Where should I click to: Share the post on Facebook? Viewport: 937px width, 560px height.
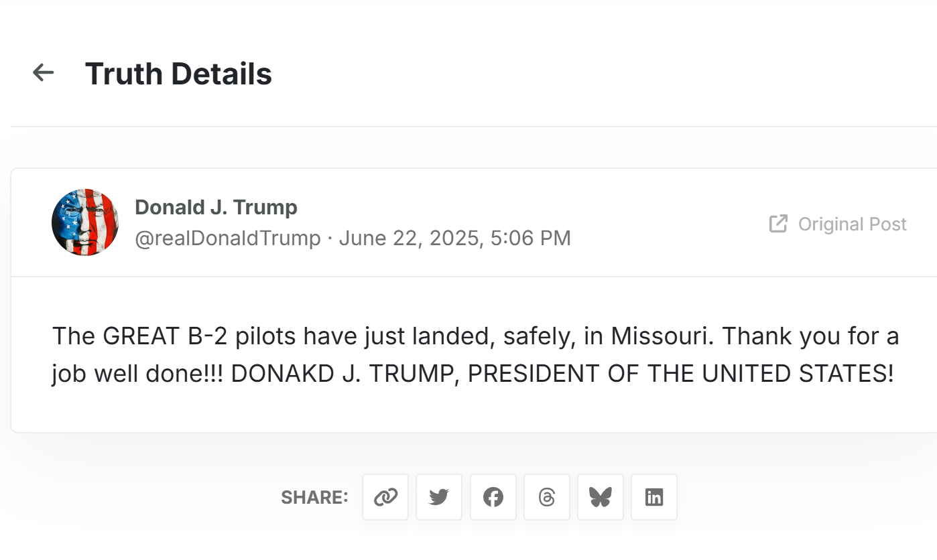click(493, 497)
